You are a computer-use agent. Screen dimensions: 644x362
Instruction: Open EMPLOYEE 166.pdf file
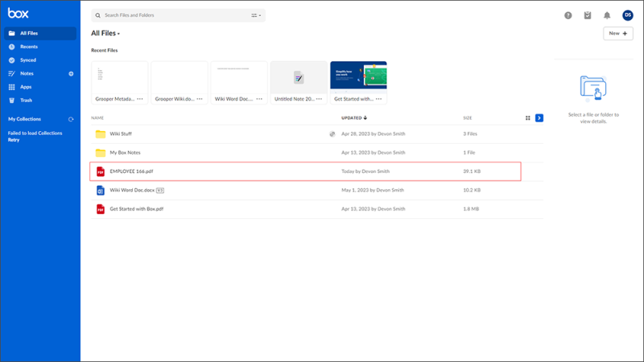coord(131,171)
